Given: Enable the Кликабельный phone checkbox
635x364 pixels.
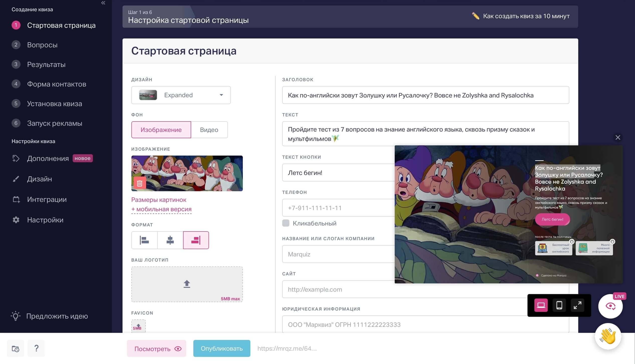Looking at the screenshot, I should tap(286, 223).
